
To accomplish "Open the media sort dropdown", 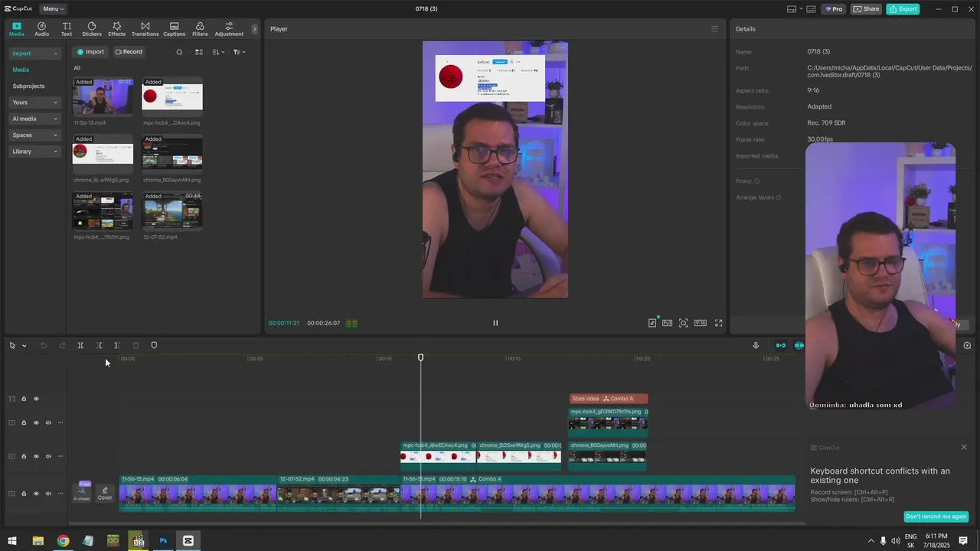I will coord(218,52).
